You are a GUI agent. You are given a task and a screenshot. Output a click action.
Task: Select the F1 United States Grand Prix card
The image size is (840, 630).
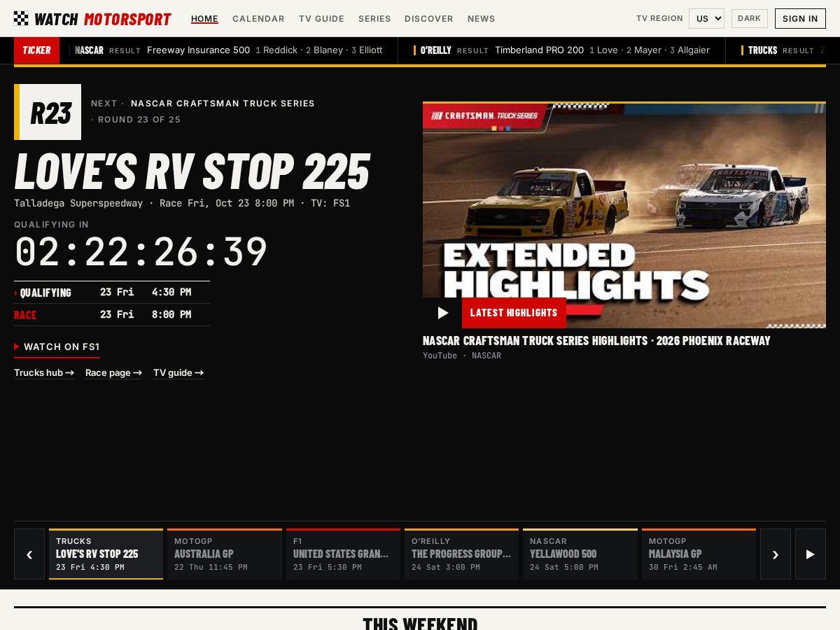[x=343, y=554]
